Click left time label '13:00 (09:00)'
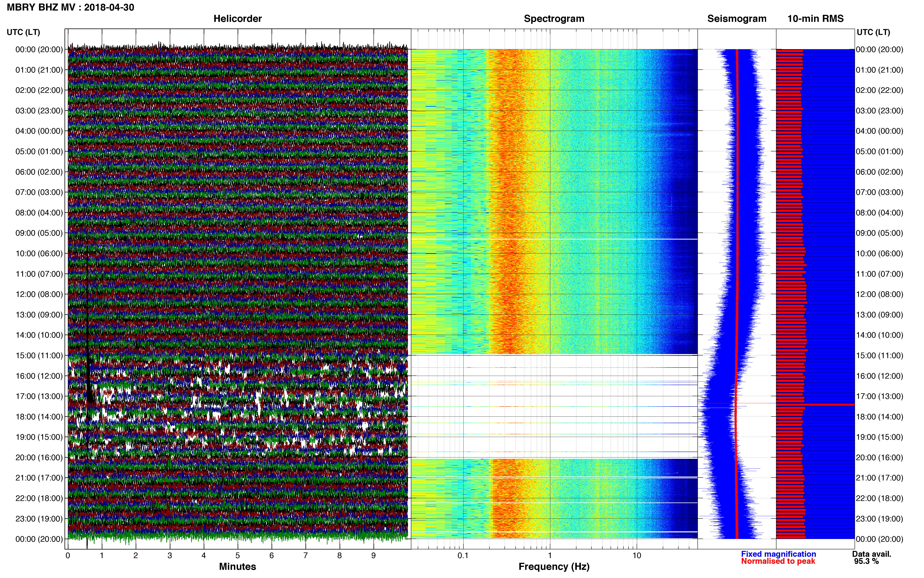The width and height of the screenshot is (924, 578). coord(39,315)
